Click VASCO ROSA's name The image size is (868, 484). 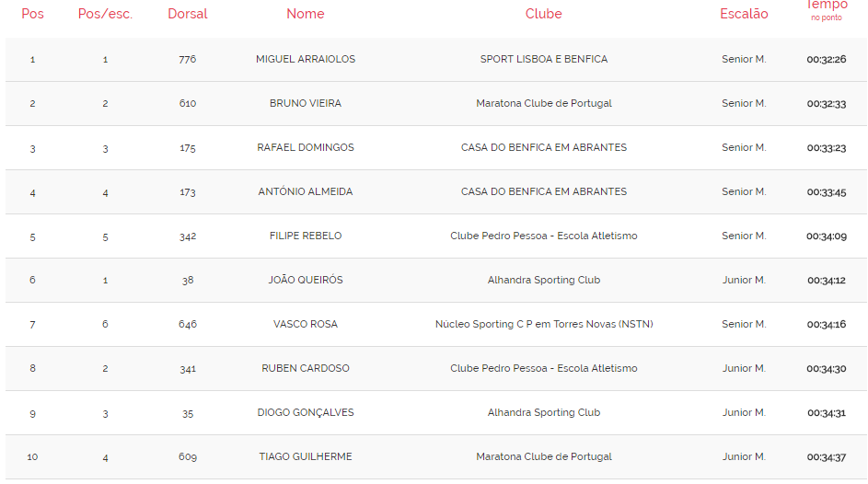(305, 324)
